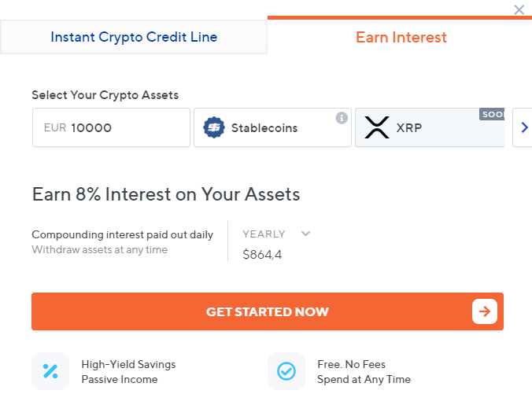Click the EUR currency label
The width and height of the screenshot is (532, 394).
point(55,128)
